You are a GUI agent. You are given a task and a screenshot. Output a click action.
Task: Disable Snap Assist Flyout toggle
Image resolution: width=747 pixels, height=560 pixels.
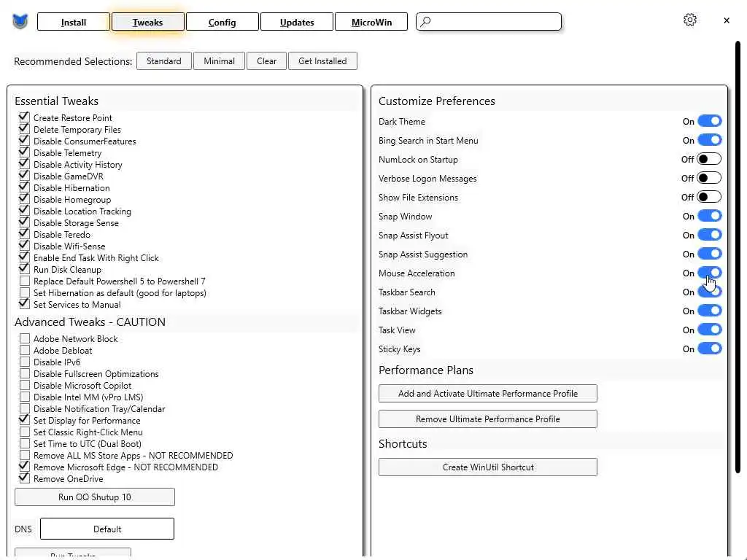pos(709,235)
